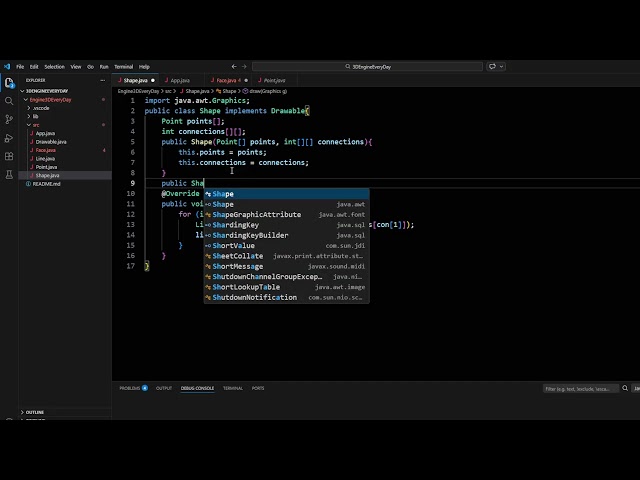This screenshot has width=640, height=480.
Task: Select the ShapeGraphicAttribute suggestion
Action: [x=287, y=215]
